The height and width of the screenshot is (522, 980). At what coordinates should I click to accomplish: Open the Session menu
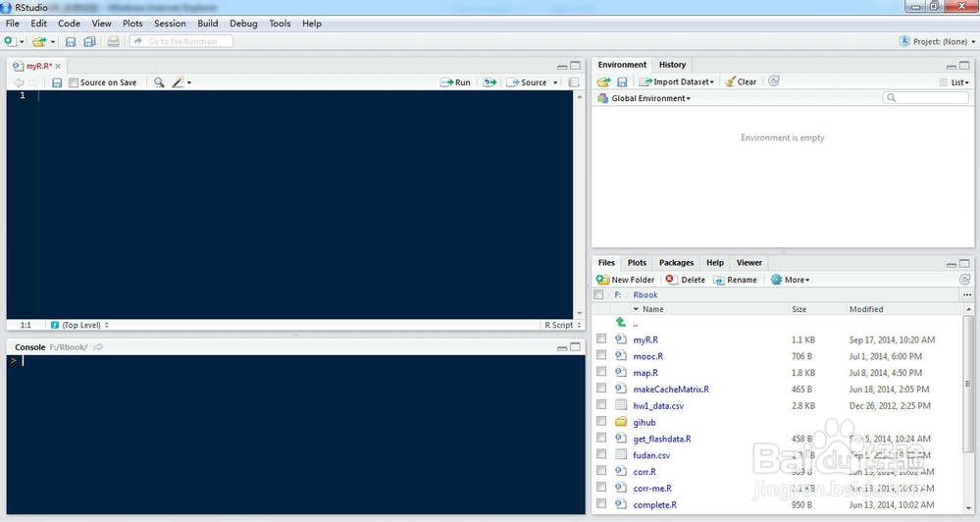(x=170, y=24)
